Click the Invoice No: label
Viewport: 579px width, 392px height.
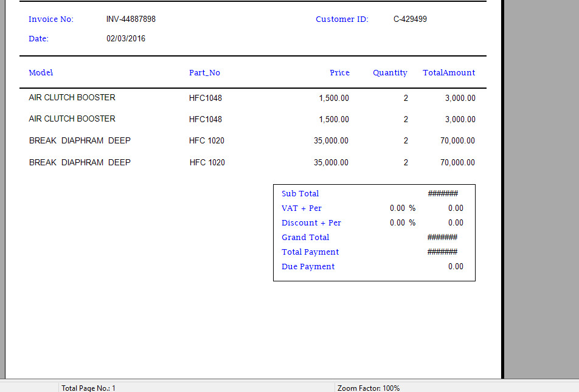[51, 19]
